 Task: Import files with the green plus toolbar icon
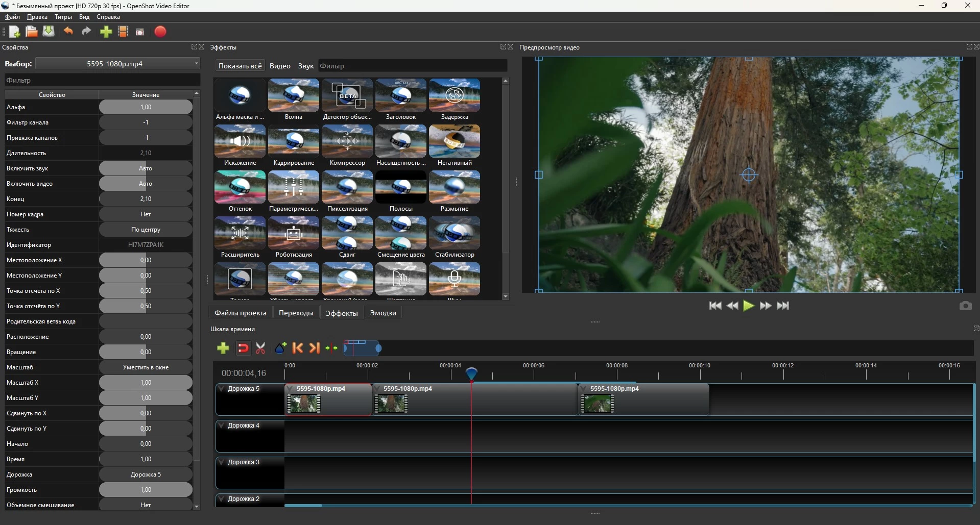(106, 32)
